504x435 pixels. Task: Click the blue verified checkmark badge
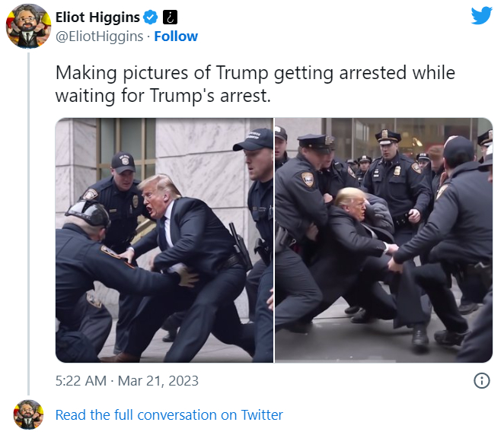point(151,17)
